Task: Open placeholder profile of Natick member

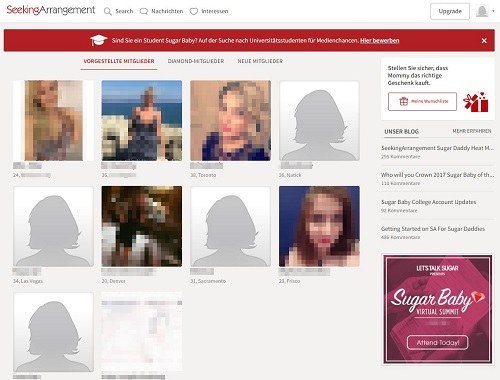Action: [x=319, y=120]
